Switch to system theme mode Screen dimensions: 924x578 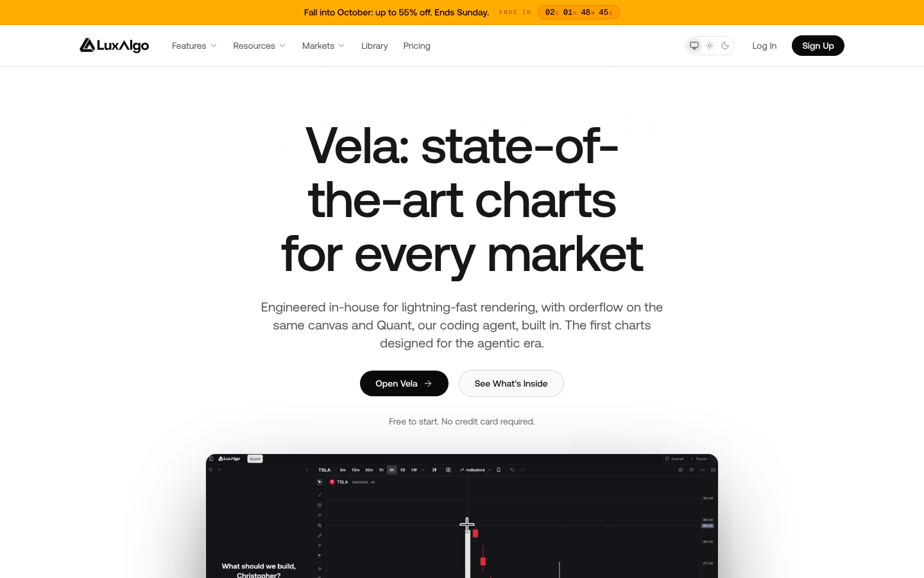[x=694, y=46]
